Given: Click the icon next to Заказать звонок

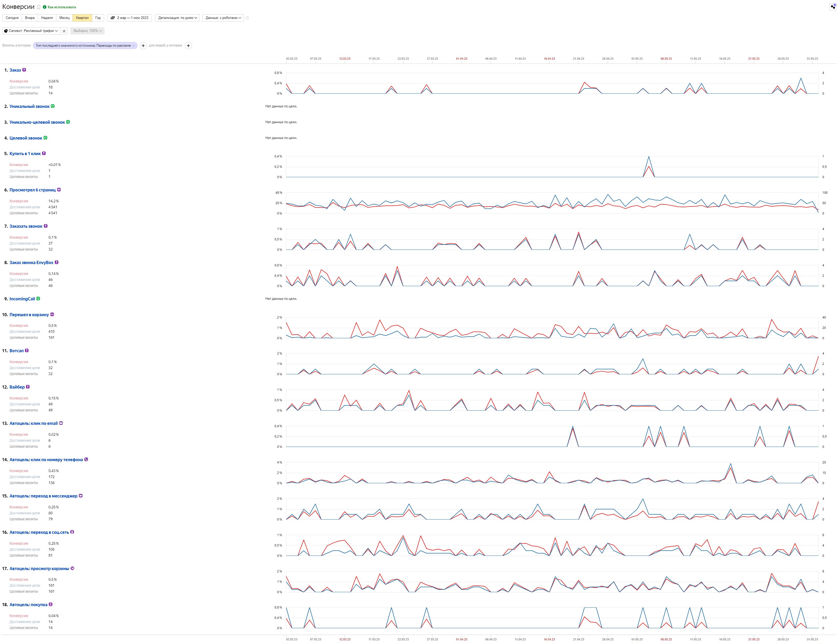Looking at the screenshot, I should tap(46, 226).
